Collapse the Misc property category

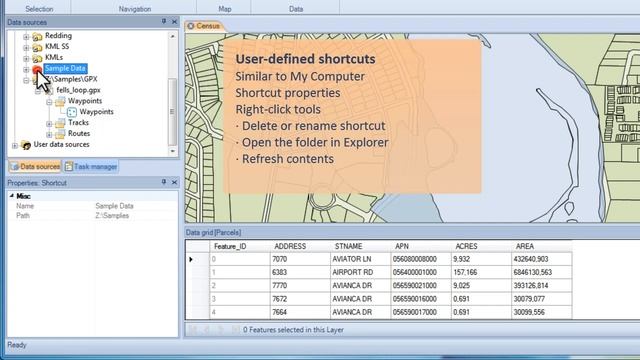point(12,196)
